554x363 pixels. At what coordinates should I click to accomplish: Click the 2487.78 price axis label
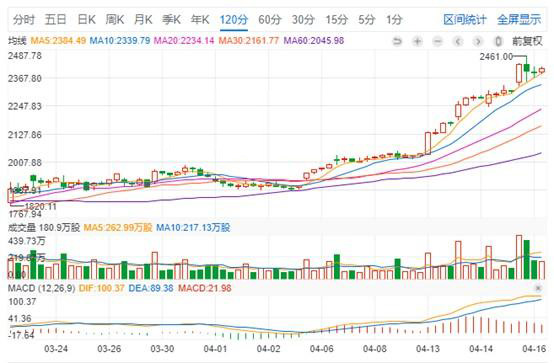pos(25,56)
